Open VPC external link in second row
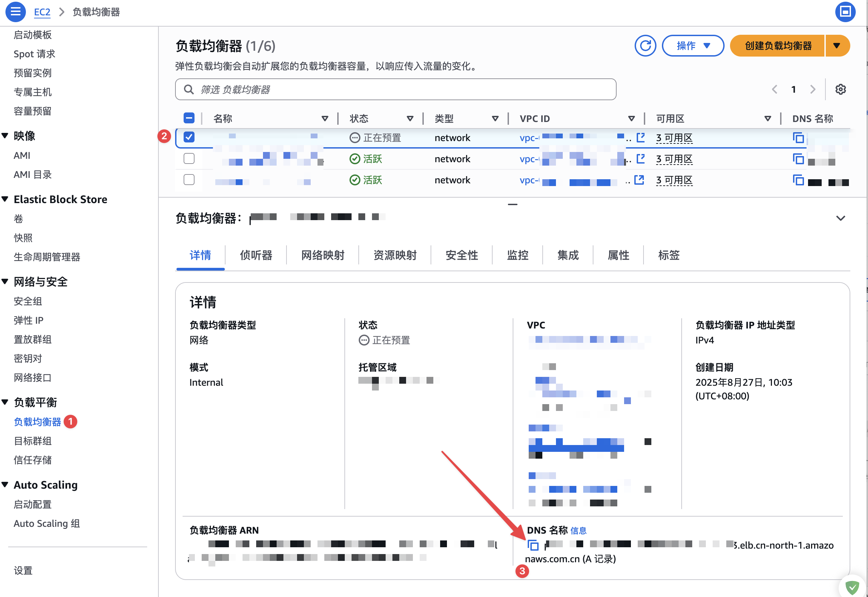868x597 pixels. (641, 158)
